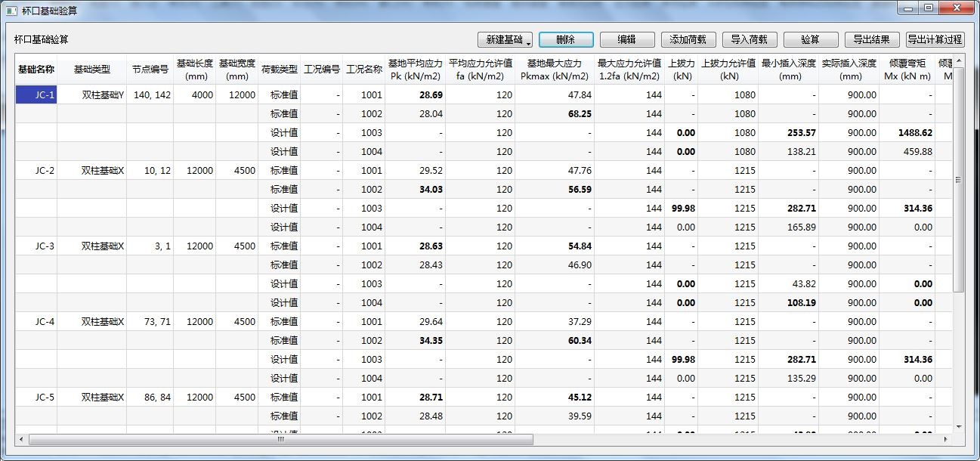Select the JC-1 foundation name cell
Screen dimensions: 980x461
(x=36, y=95)
